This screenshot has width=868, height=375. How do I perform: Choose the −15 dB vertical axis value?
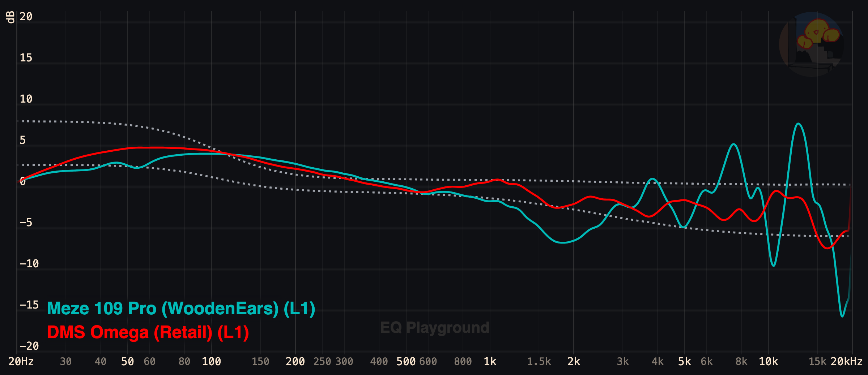pyautogui.click(x=29, y=305)
